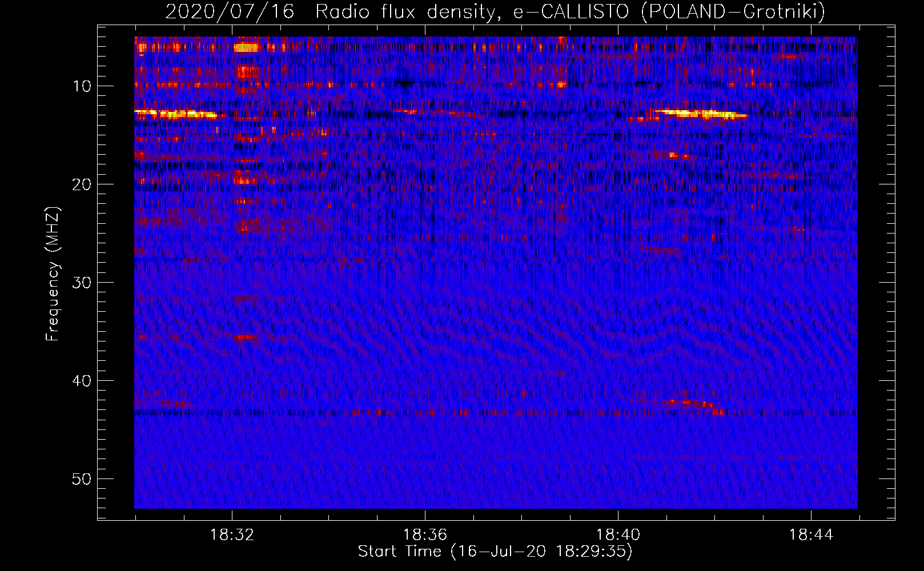Click the 'Frequency (MHZ)' axis label
This screenshot has height=571, width=924.
point(53,274)
